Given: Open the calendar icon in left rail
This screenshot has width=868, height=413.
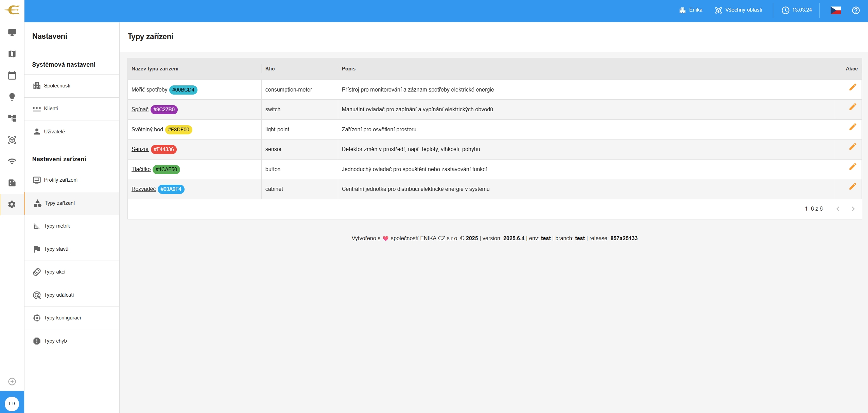Looking at the screenshot, I should pyautogui.click(x=12, y=76).
